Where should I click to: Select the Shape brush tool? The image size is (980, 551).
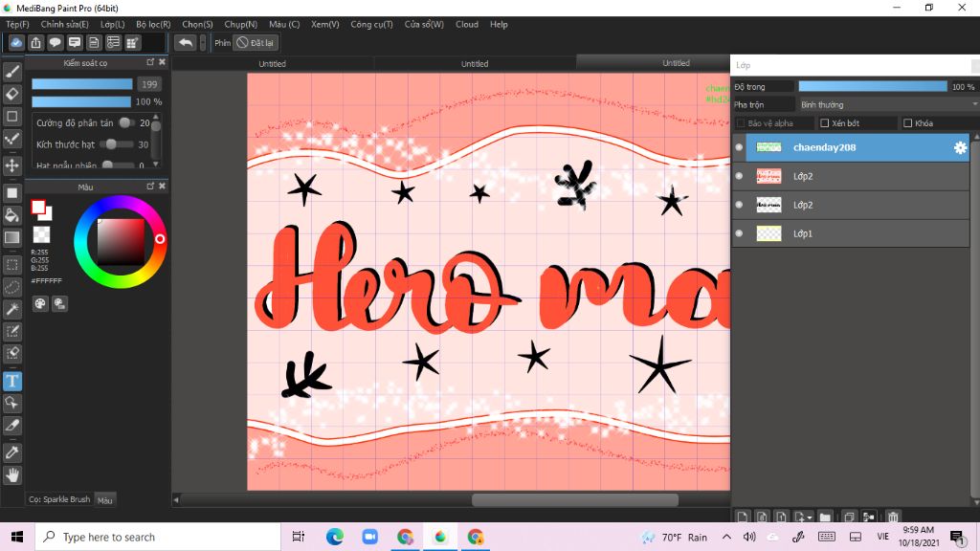[x=11, y=116]
